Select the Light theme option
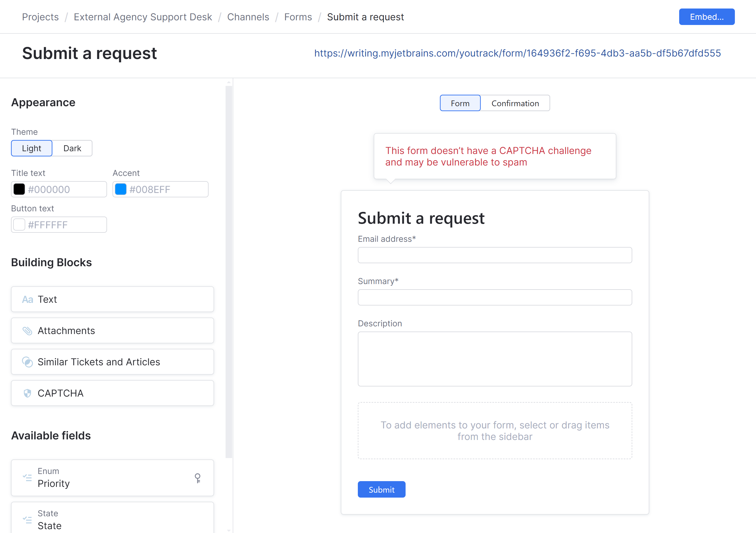Screen dimensions: 756x533 pyautogui.click(x=32, y=148)
